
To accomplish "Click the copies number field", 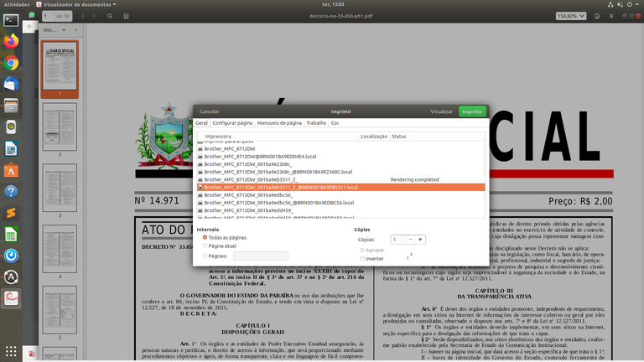I will coord(398,240).
